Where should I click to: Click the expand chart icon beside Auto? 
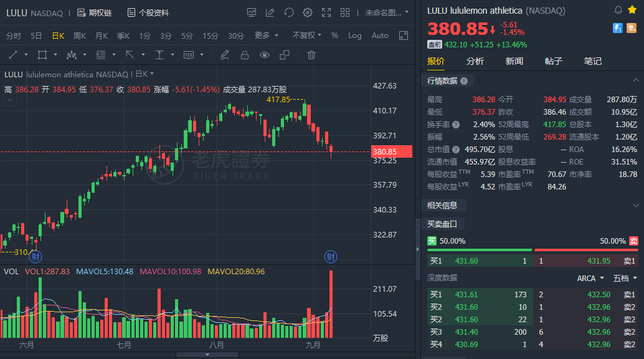404,36
